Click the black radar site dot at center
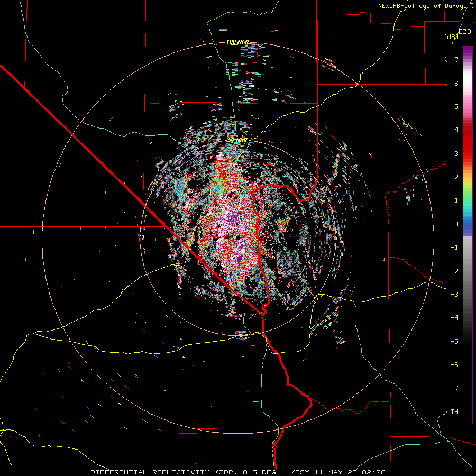Viewport: 476px width, 476px height. (239, 237)
